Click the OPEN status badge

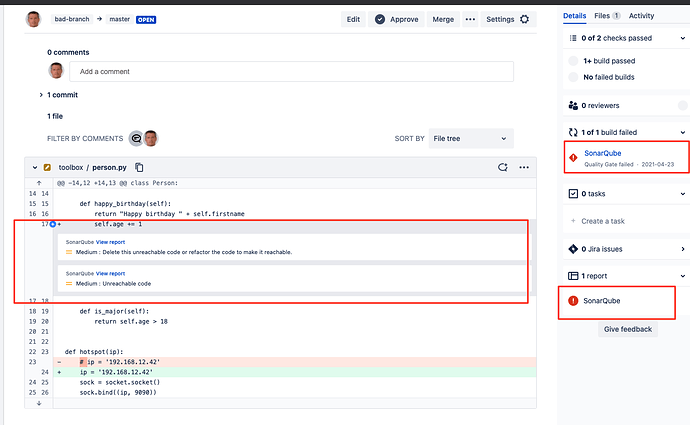(x=146, y=20)
